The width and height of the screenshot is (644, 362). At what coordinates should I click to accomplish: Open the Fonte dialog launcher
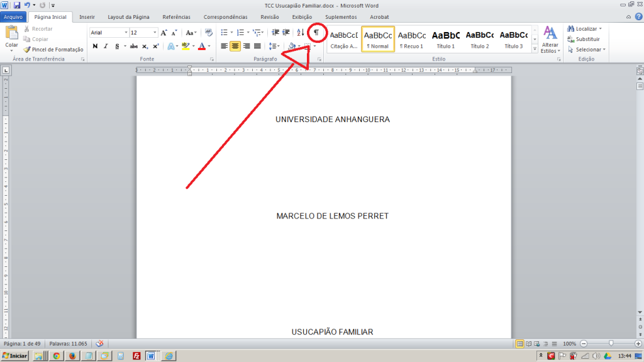pyautogui.click(x=212, y=59)
